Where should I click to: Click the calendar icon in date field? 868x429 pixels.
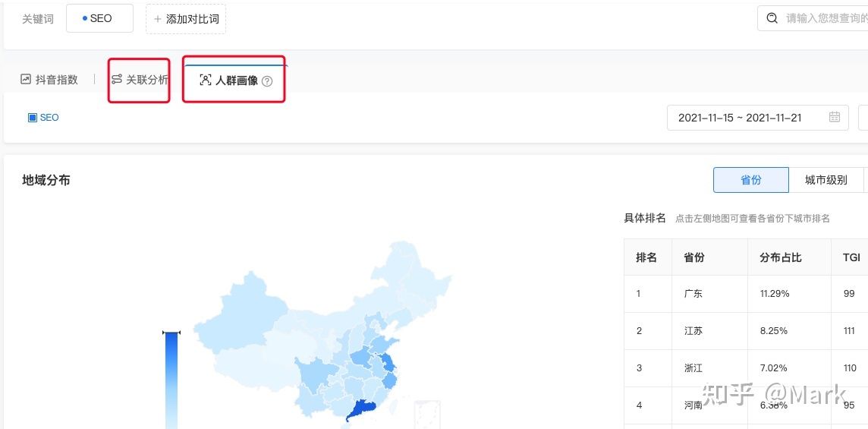tap(834, 117)
